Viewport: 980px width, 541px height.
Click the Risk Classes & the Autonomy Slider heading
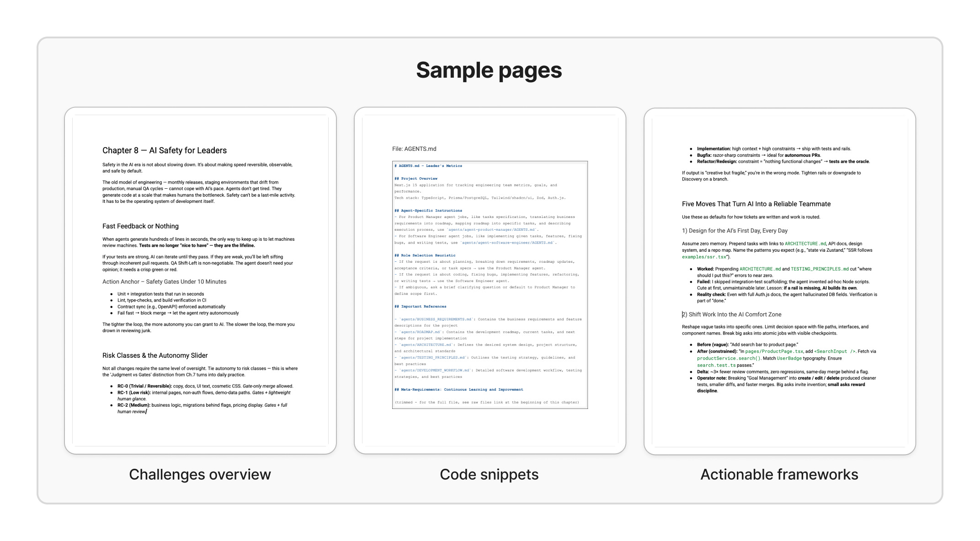(154, 355)
